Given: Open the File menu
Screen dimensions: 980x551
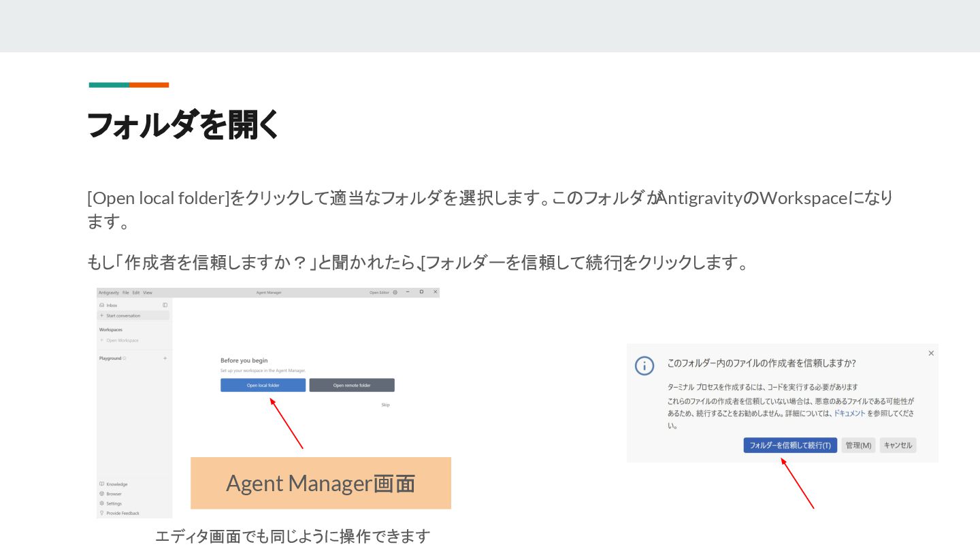Looking at the screenshot, I should [x=125, y=293].
